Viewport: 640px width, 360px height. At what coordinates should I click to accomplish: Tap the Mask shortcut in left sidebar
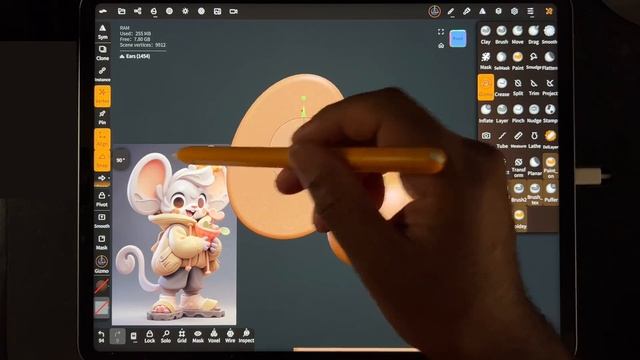tap(102, 242)
